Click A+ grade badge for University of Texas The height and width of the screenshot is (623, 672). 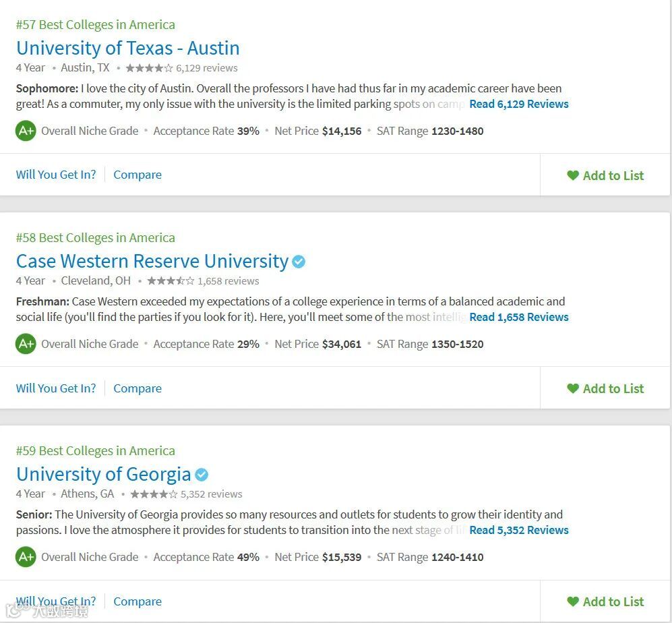[x=26, y=131]
